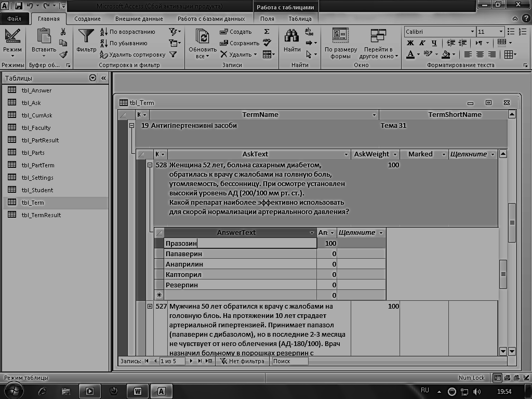The width and height of the screenshot is (532, 399).
Task: Click the Вставить paste icon
Action: tap(44, 36)
